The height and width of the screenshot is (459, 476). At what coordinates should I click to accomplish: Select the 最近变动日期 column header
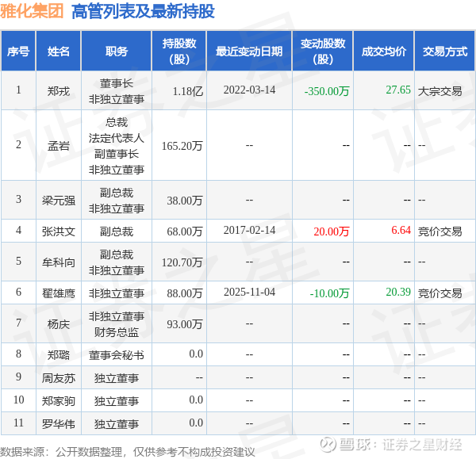point(249,52)
